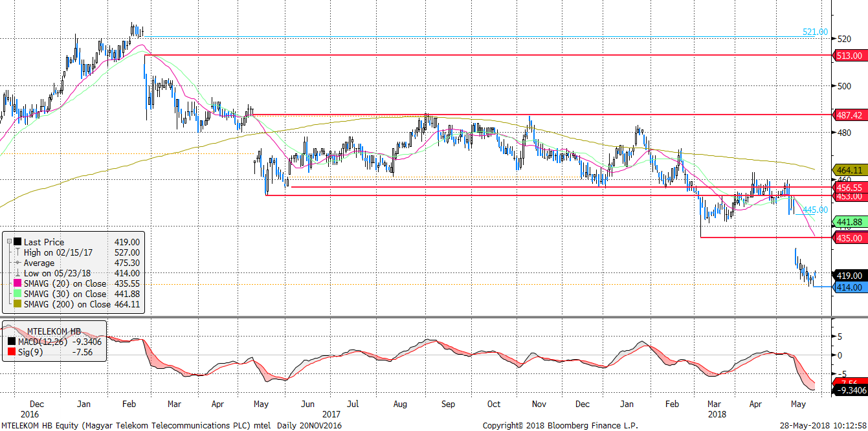Click the 521.00 blue line annotation label

816,32
